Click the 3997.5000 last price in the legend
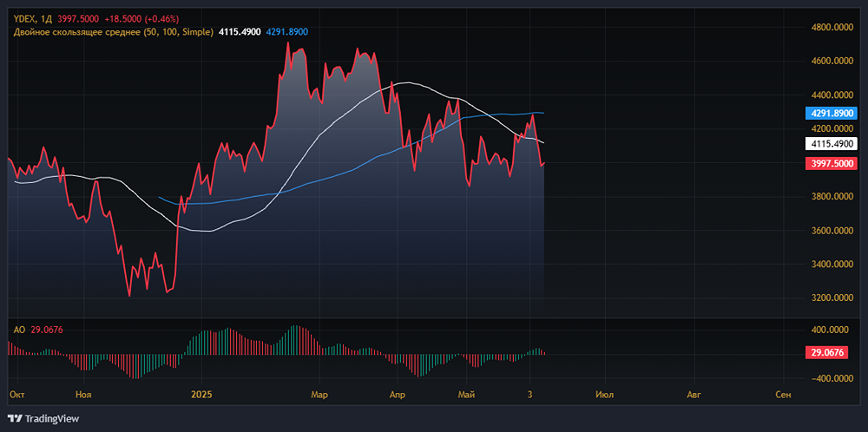The width and height of the screenshot is (868, 432). pos(78,19)
